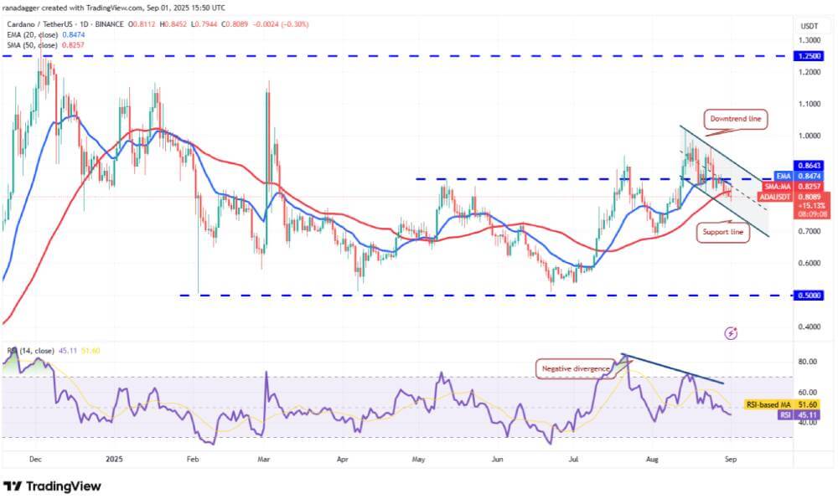The height and width of the screenshot is (504, 838).
Task: Click the Negative divergence callout box
Action: point(576,369)
